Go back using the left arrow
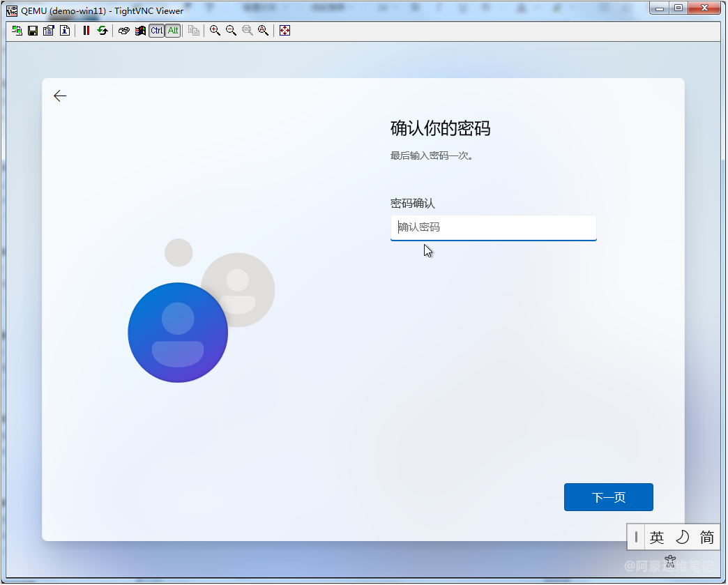This screenshot has height=585, width=728. pyautogui.click(x=60, y=96)
